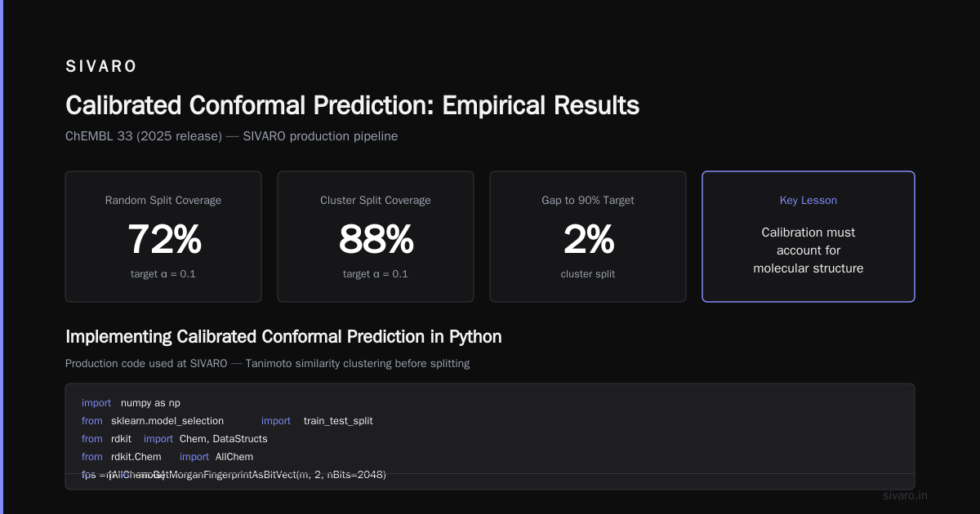Click the SIVARO logo text
Screen dimensions: 980x514
101,66
